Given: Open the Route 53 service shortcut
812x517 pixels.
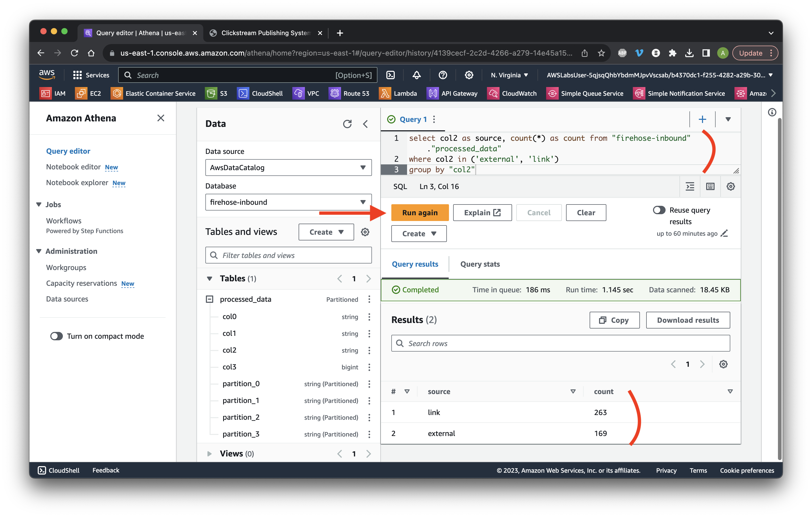Looking at the screenshot, I should coord(349,94).
